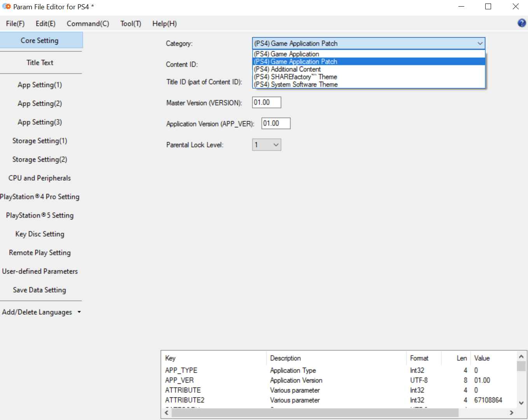Go to App Setting(1) section
The height and width of the screenshot is (420, 528).
40,85
